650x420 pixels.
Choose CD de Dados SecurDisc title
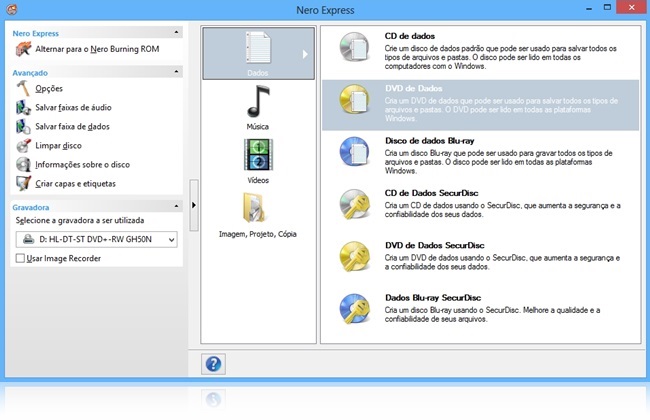pyautogui.click(x=432, y=193)
